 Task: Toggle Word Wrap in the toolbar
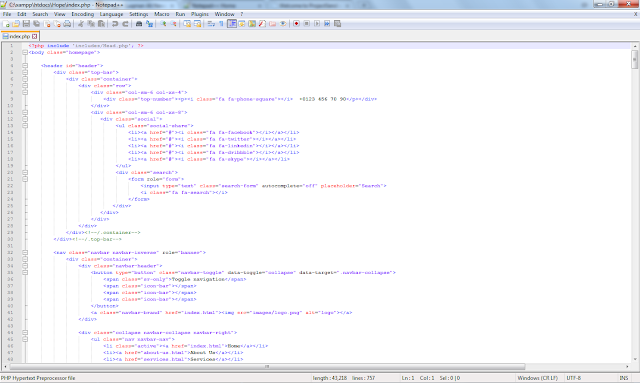point(211,24)
